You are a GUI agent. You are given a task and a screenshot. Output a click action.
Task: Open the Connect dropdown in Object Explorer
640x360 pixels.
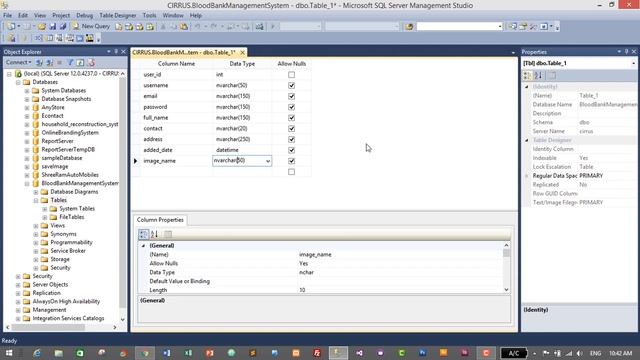(x=18, y=62)
